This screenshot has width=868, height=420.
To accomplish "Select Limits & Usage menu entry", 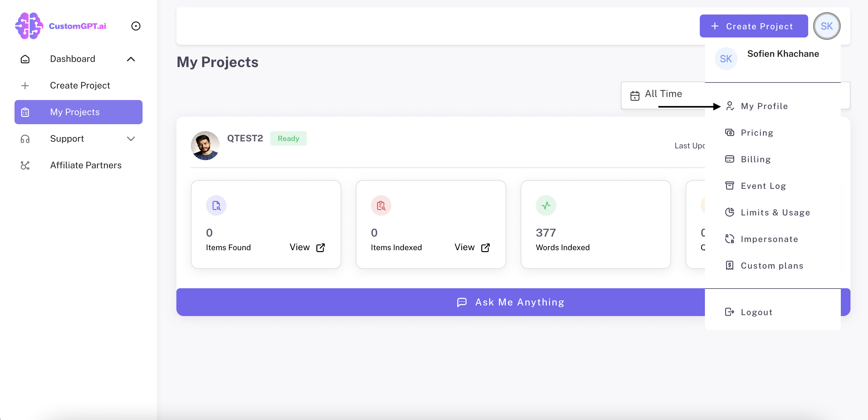I will coord(775,212).
